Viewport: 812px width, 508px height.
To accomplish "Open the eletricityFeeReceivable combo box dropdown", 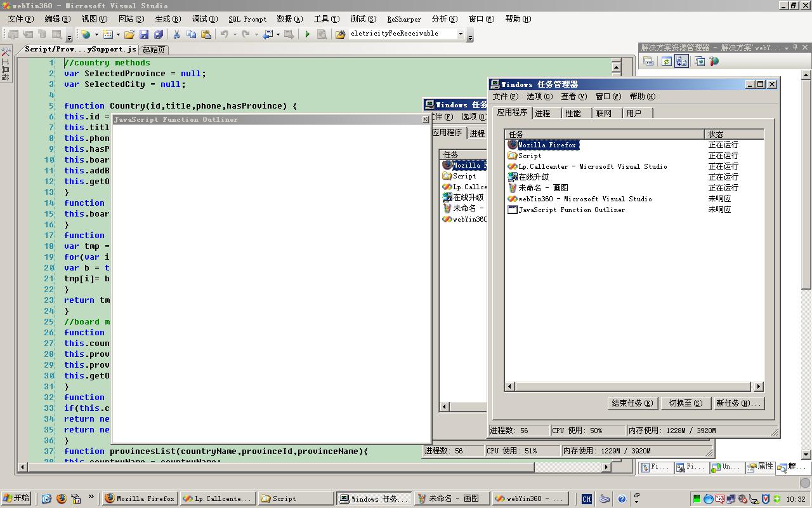I will tap(461, 34).
